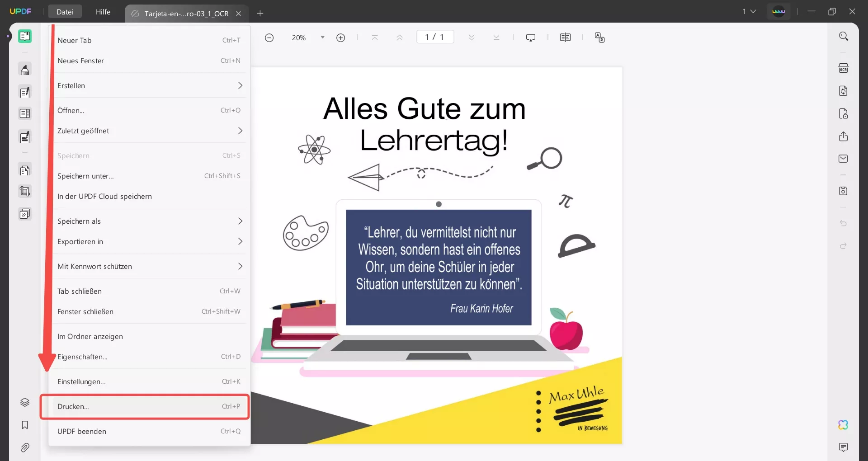Open the comments panel icon bottom right
The width and height of the screenshot is (868, 461).
tap(844, 447)
